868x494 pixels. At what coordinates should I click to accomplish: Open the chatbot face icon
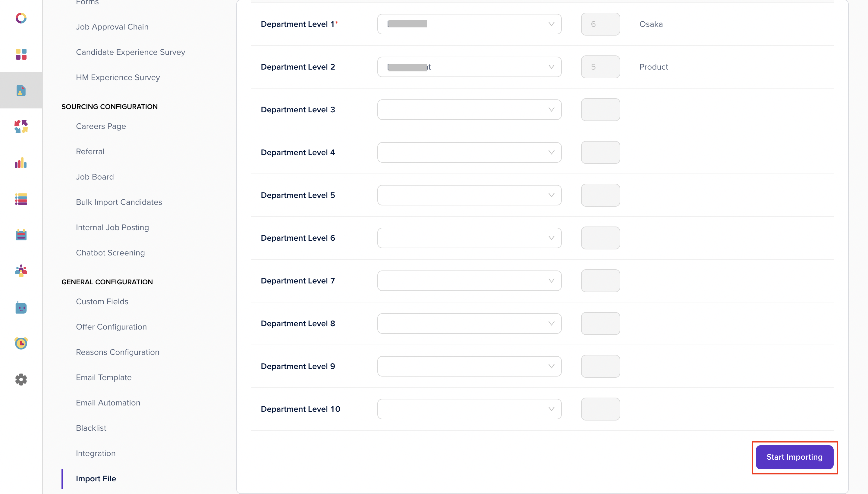click(x=21, y=307)
